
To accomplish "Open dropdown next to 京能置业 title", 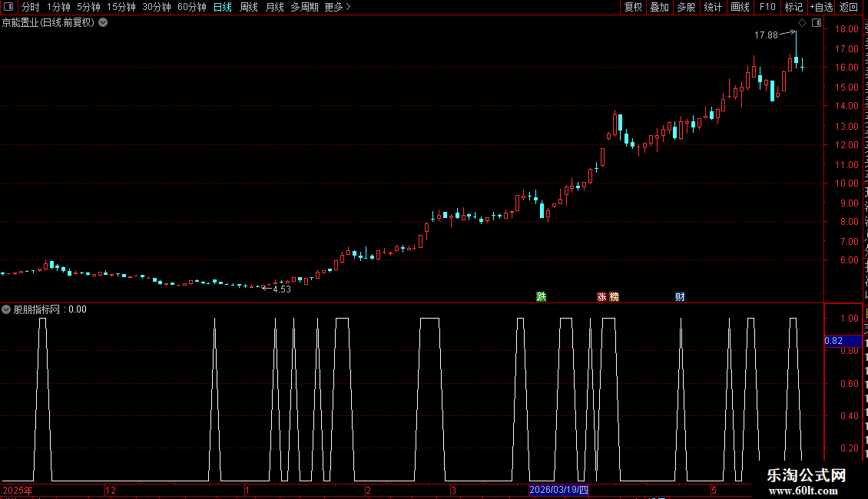I will tap(103, 23).
